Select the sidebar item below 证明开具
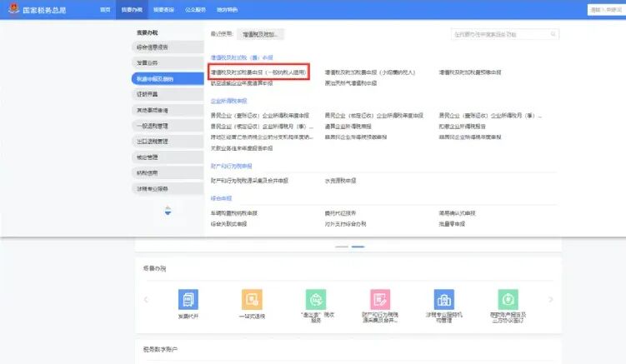626x364 pixels. click(x=168, y=110)
